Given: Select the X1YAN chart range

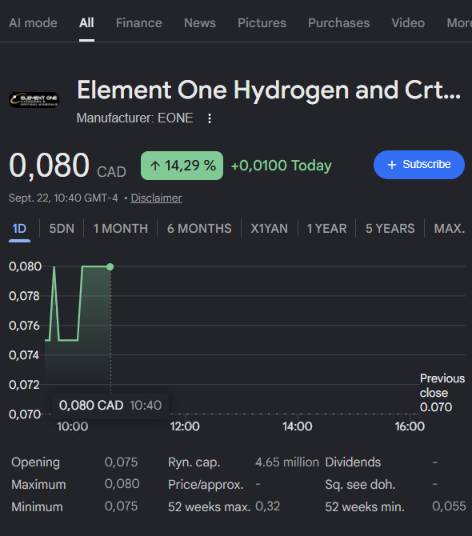Looking at the screenshot, I should [269, 228].
